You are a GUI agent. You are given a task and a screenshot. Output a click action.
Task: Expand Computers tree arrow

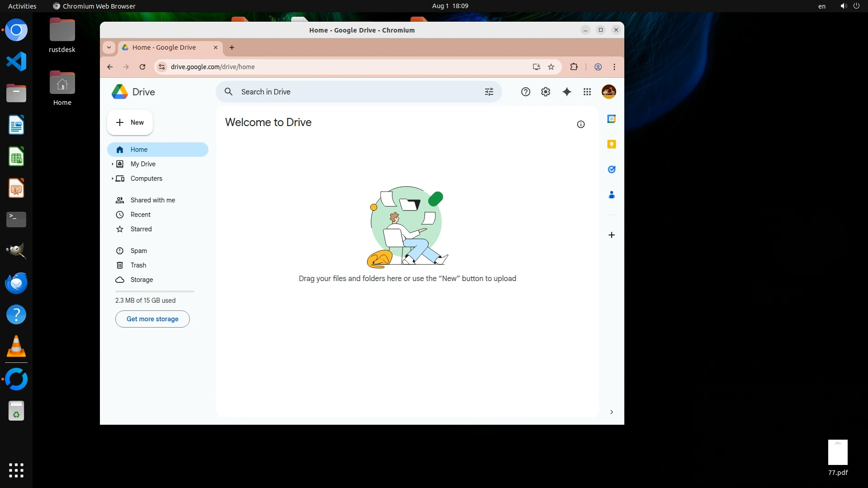(112, 178)
